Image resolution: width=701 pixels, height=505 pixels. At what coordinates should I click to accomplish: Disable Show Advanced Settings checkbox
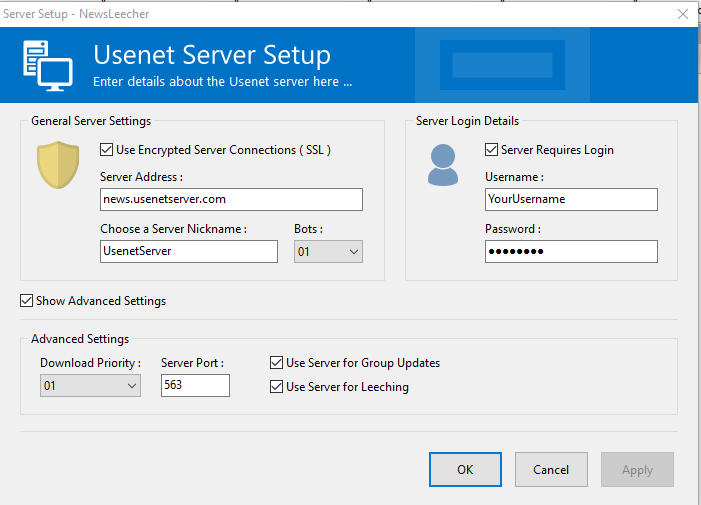[x=26, y=300]
